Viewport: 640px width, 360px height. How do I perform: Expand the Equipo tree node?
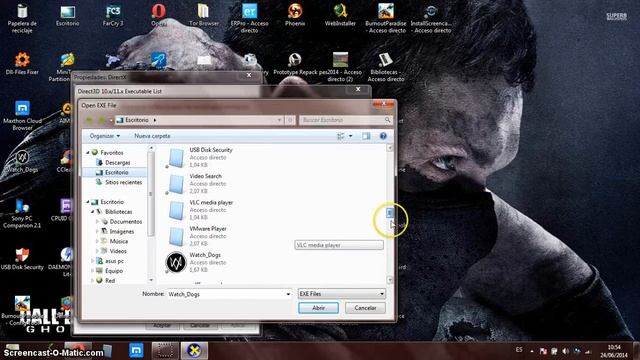93,271
